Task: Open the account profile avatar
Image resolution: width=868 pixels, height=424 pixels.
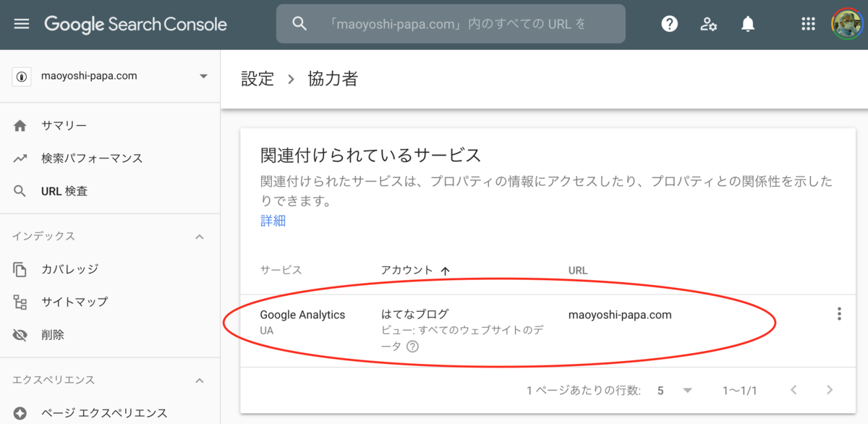Action: click(846, 24)
